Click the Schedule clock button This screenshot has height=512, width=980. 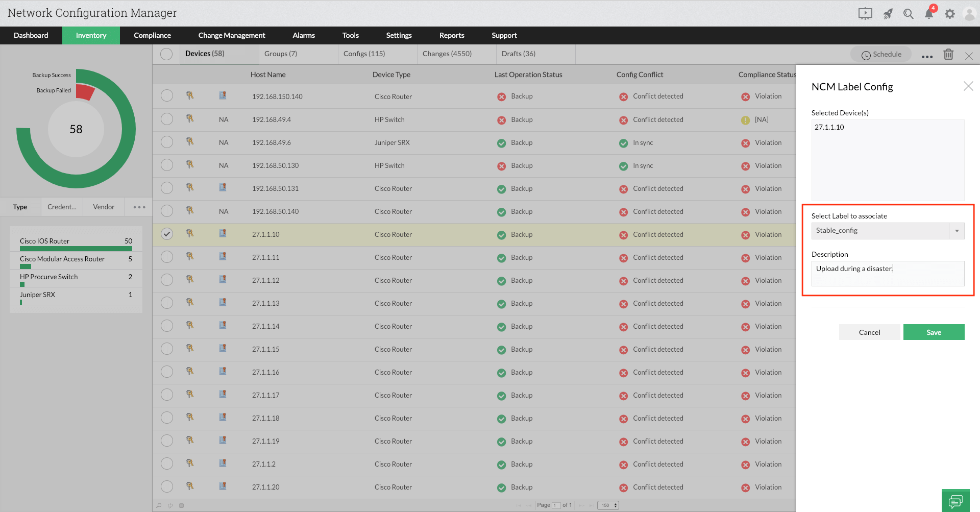click(x=880, y=54)
